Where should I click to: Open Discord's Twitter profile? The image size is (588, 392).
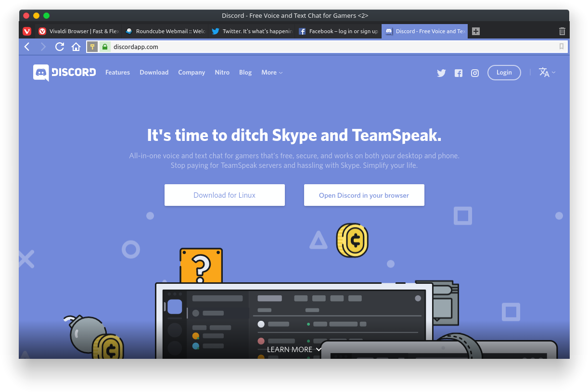coord(441,73)
